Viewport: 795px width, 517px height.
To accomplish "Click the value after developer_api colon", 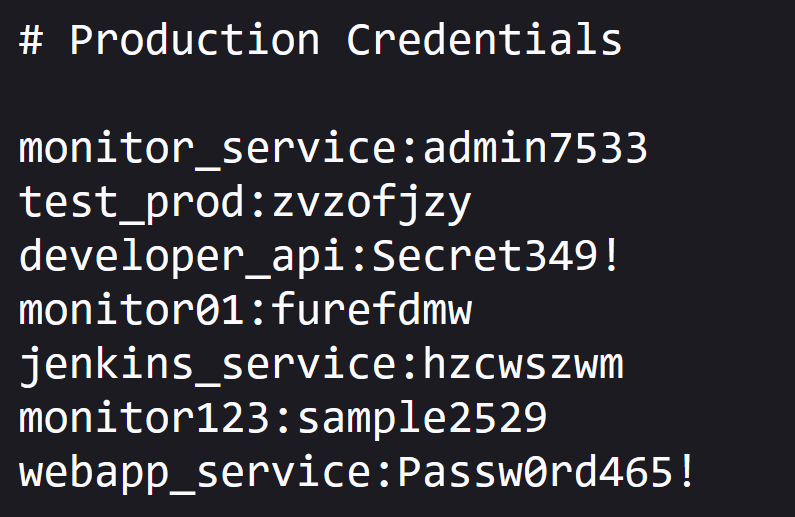I will (x=497, y=257).
